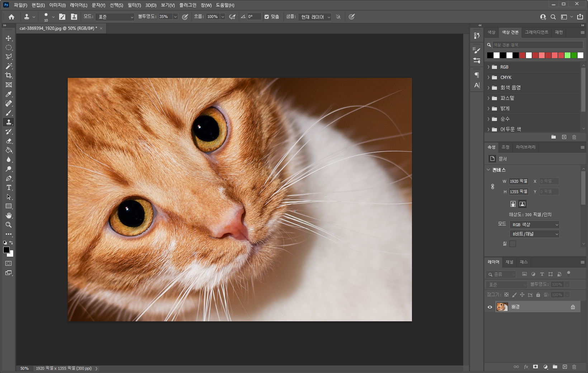Image resolution: width=588 pixels, height=373 pixels.
Task: Expand the CMYK swatch folder
Action: point(488,78)
